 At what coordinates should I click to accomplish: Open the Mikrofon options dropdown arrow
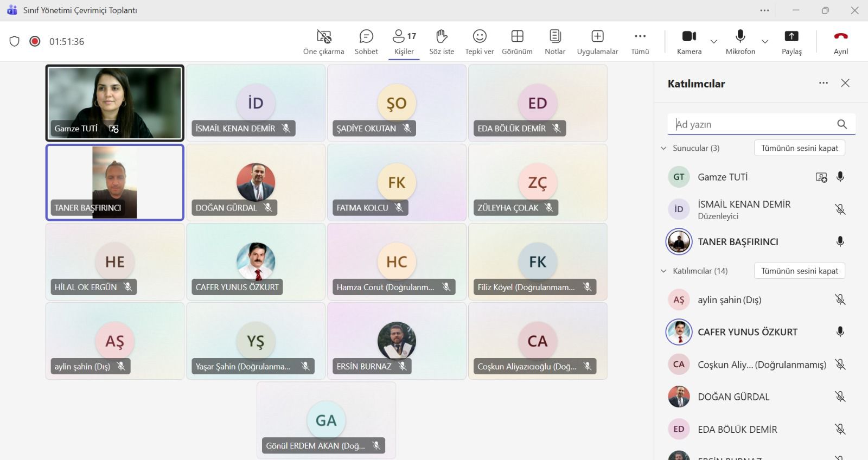coord(765,41)
